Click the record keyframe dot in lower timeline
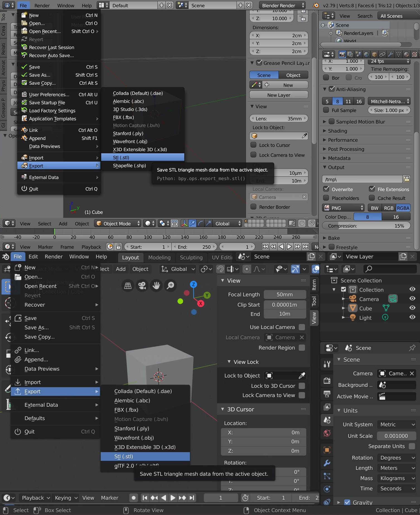The width and height of the screenshot is (420, 515). [x=134, y=498]
